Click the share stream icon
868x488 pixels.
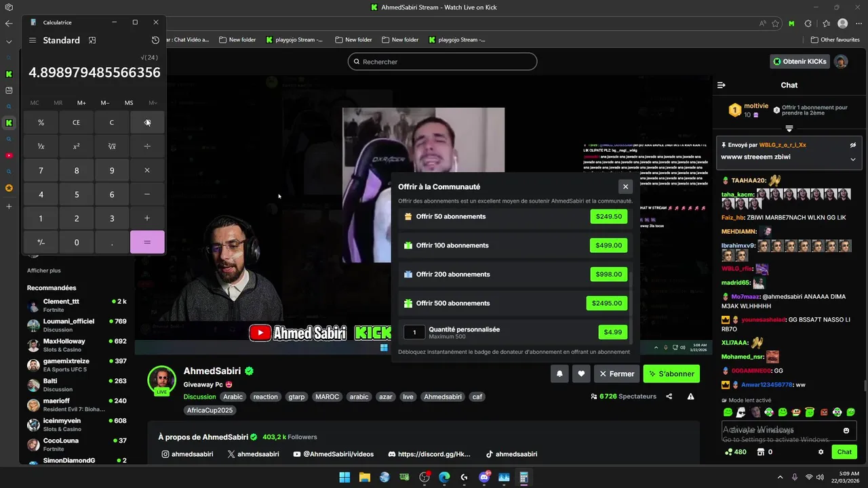669,396
